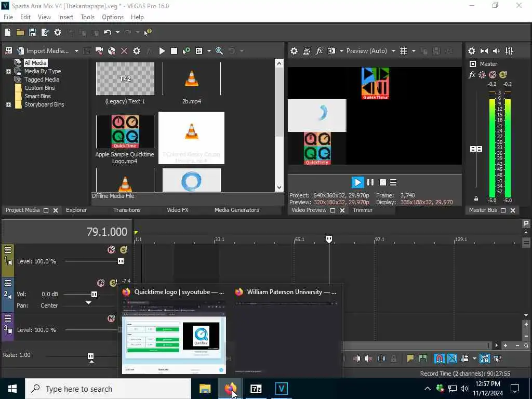Image resolution: width=532 pixels, height=399 pixels.
Task: Start media preview in Project Media toolbar
Action: point(162,51)
